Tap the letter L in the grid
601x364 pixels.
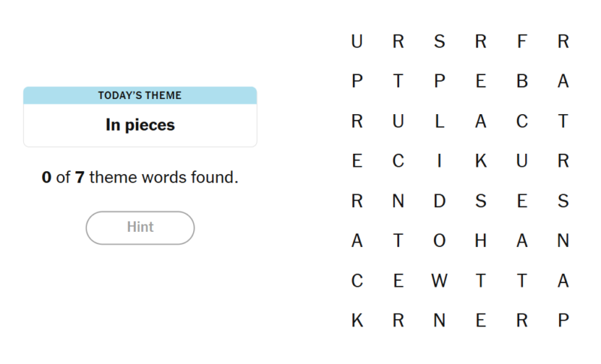(x=439, y=122)
